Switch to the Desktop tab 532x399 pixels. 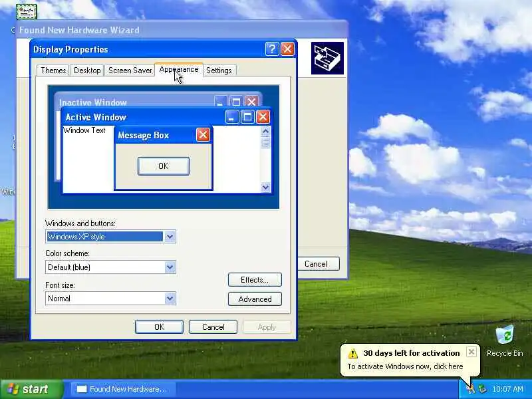pyautogui.click(x=87, y=70)
